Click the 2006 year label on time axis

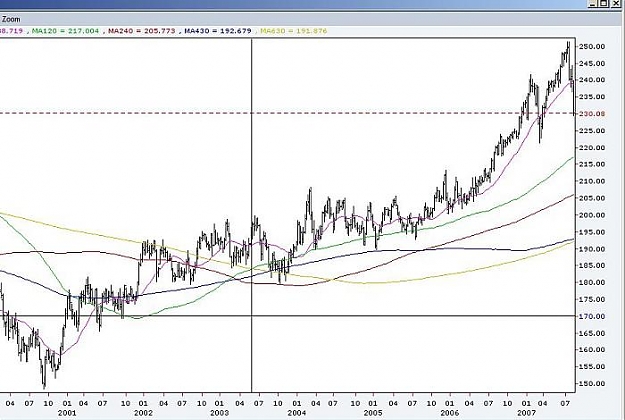point(450,413)
